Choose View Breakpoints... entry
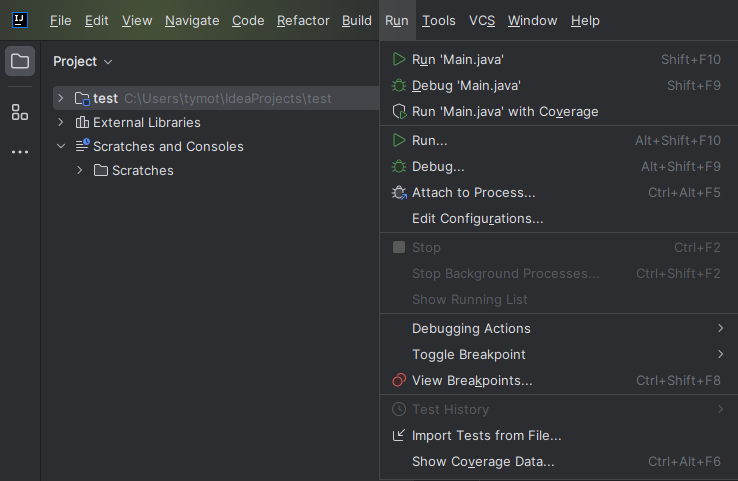This screenshot has width=738, height=481. (559, 380)
